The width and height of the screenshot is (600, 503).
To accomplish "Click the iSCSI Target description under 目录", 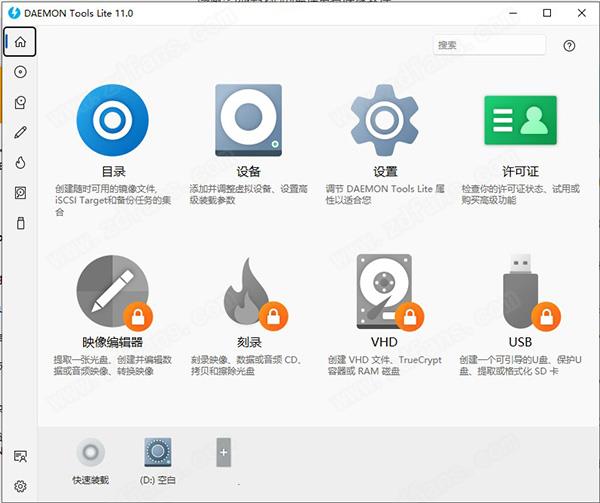I will (113, 200).
